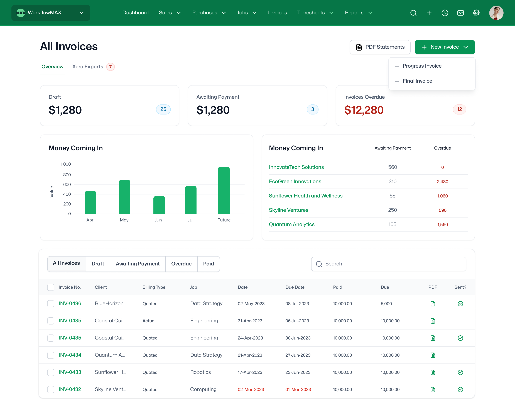
Task: Open the InnovateTech Solutions client link
Action: pos(296,167)
